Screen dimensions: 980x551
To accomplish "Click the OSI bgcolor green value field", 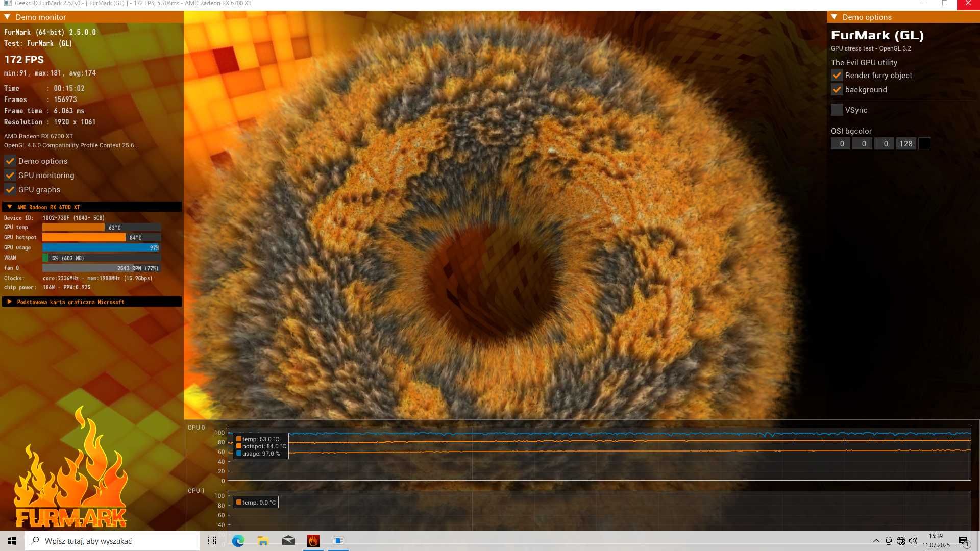I will (863, 144).
